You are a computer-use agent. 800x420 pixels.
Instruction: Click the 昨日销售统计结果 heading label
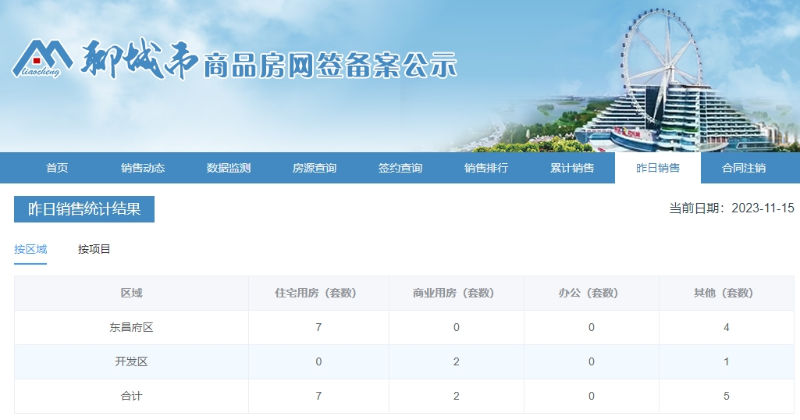coord(84,209)
